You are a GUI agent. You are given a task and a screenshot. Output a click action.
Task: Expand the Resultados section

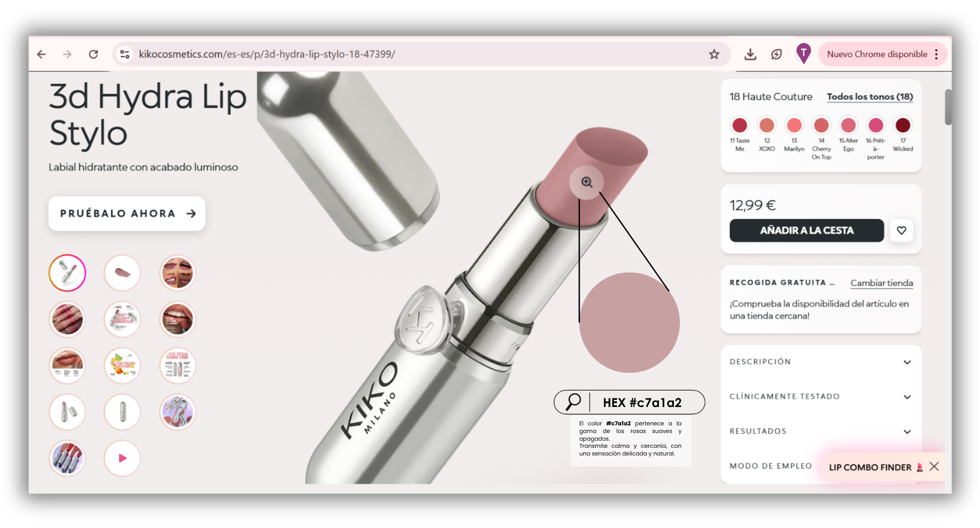click(821, 431)
